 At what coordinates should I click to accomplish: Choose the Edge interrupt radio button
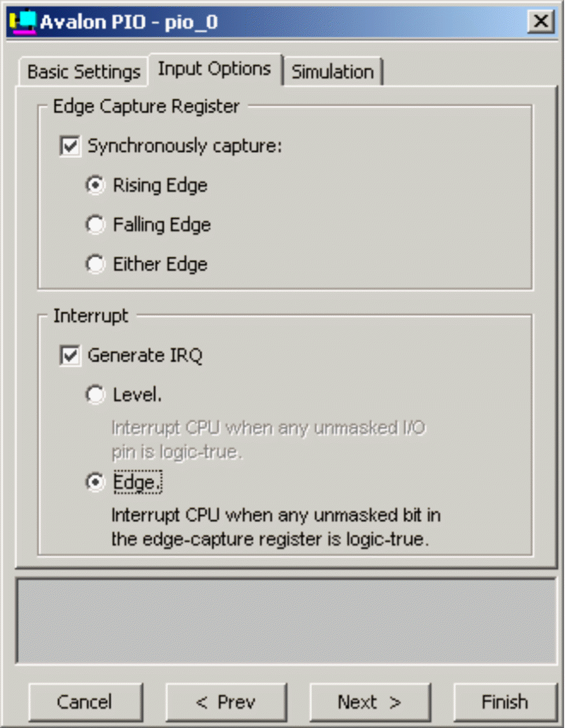[95, 482]
